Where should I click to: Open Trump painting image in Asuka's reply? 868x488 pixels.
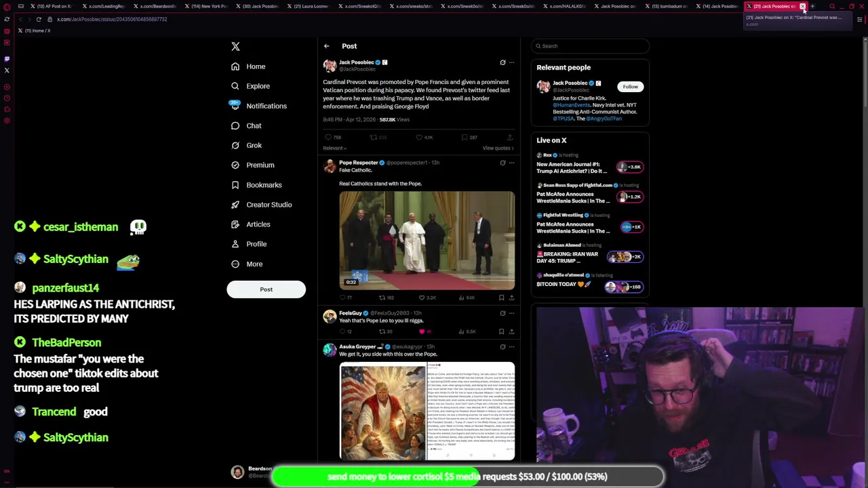tap(383, 412)
